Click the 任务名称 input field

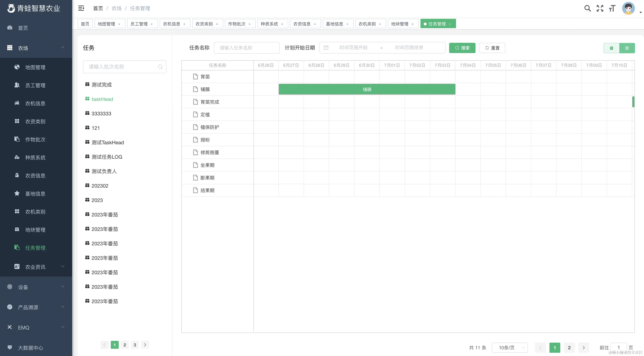pos(246,48)
